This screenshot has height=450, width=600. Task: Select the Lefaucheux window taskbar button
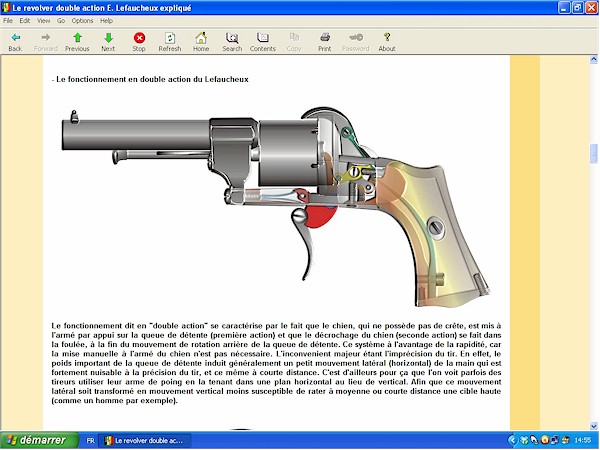click(x=145, y=440)
